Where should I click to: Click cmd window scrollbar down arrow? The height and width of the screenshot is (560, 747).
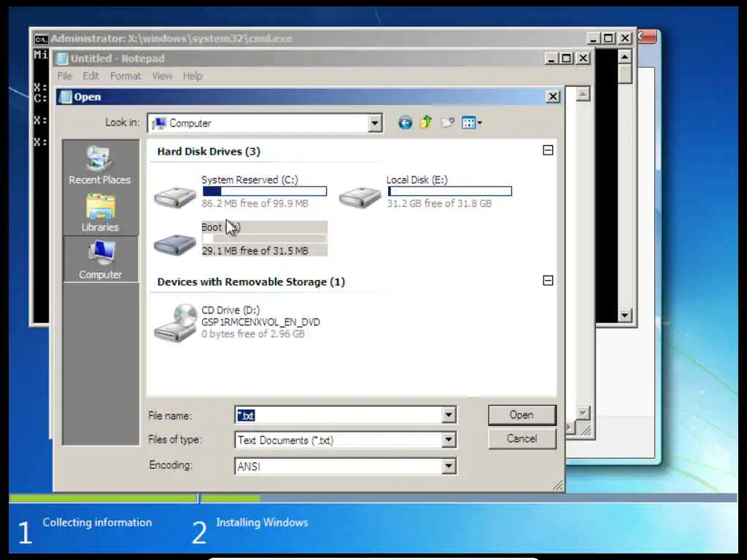click(x=624, y=315)
